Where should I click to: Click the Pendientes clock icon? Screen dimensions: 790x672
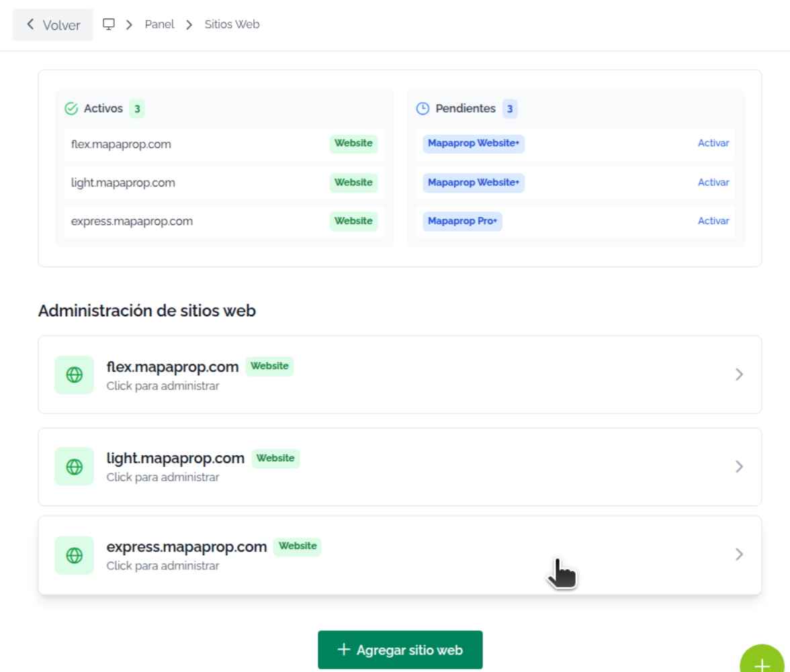(423, 109)
